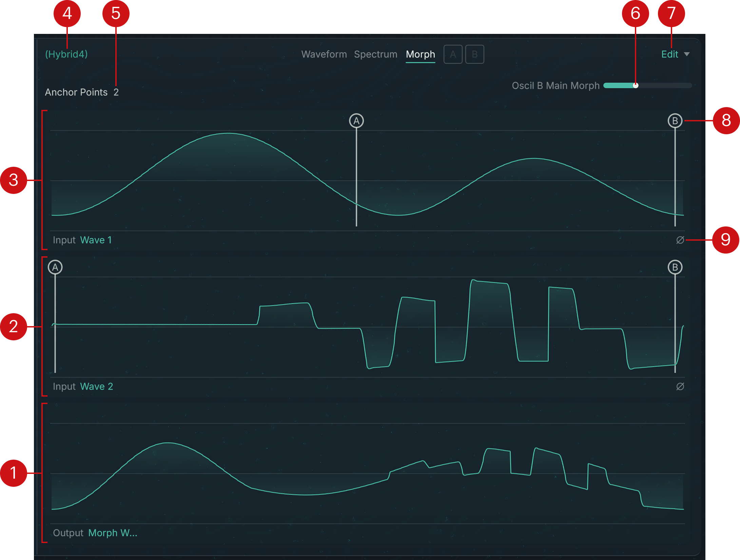Click the (Hybrid4) wavetable name
The height and width of the screenshot is (560, 740).
[66, 54]
